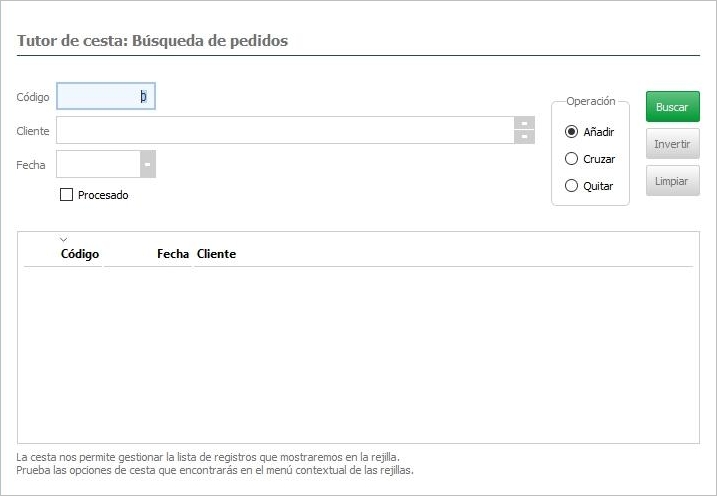Enable the Procesado checkbox
The image size is (717, 496).
[x=67, y=195]
